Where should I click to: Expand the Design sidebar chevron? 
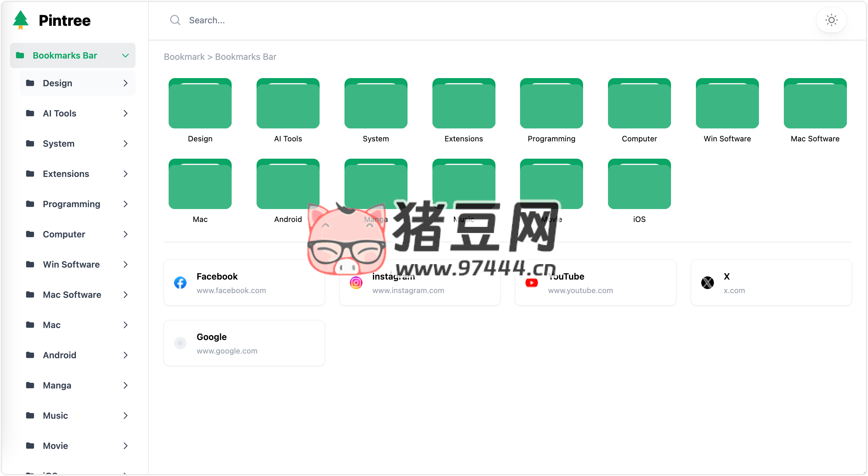point(125,83)
